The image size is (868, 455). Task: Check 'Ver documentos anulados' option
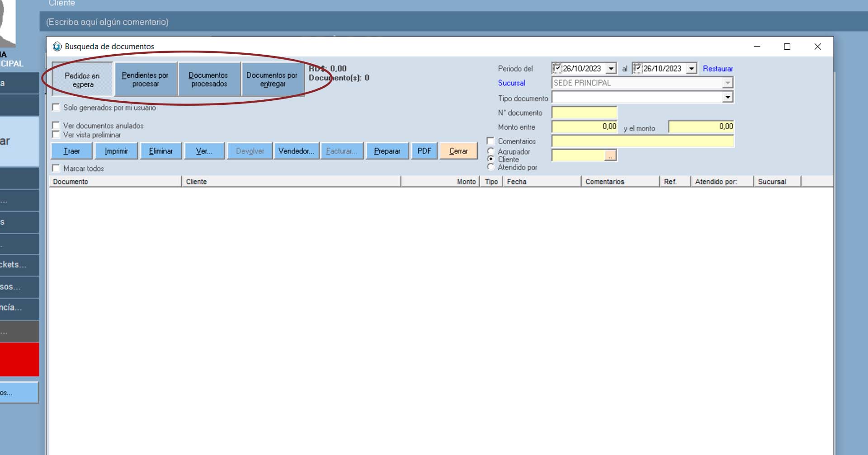[x=56, y=126]
